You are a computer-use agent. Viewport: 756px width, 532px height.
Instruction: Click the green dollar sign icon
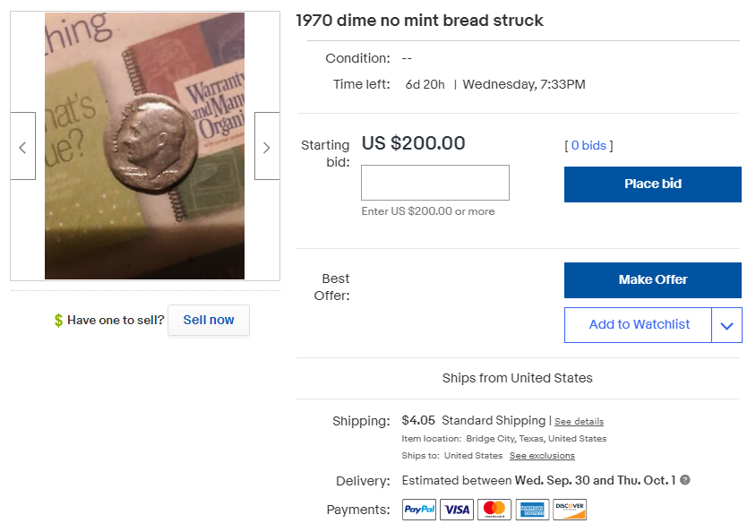[x=58, y=321]
